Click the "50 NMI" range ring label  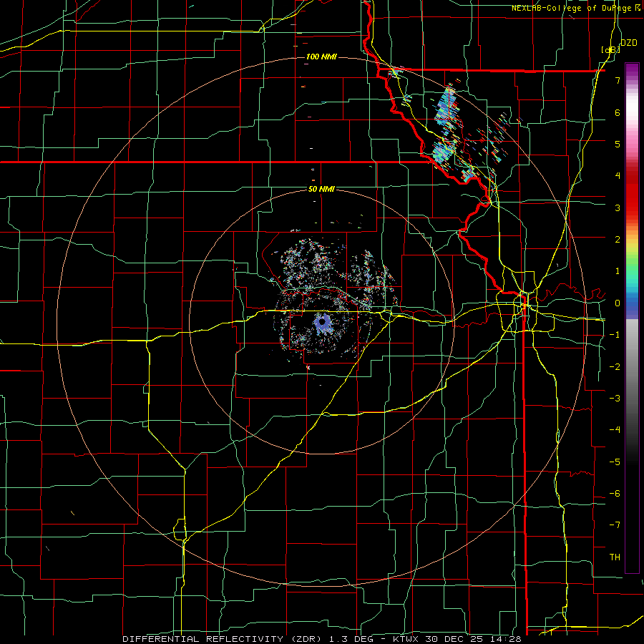[321, 190]
